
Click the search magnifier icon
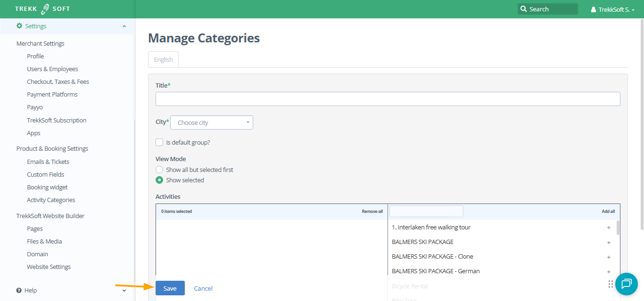pyautogui.click(x=523, y=9)
